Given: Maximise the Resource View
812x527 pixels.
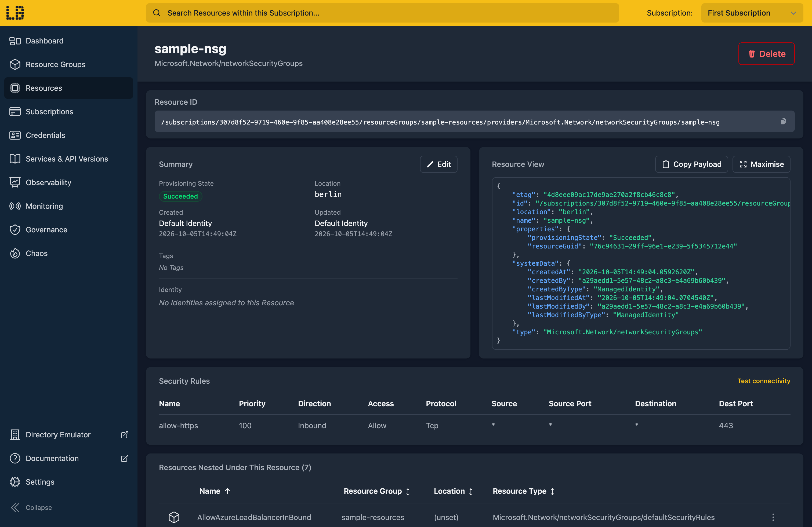Looking at the screenshot, I should 761,164.
